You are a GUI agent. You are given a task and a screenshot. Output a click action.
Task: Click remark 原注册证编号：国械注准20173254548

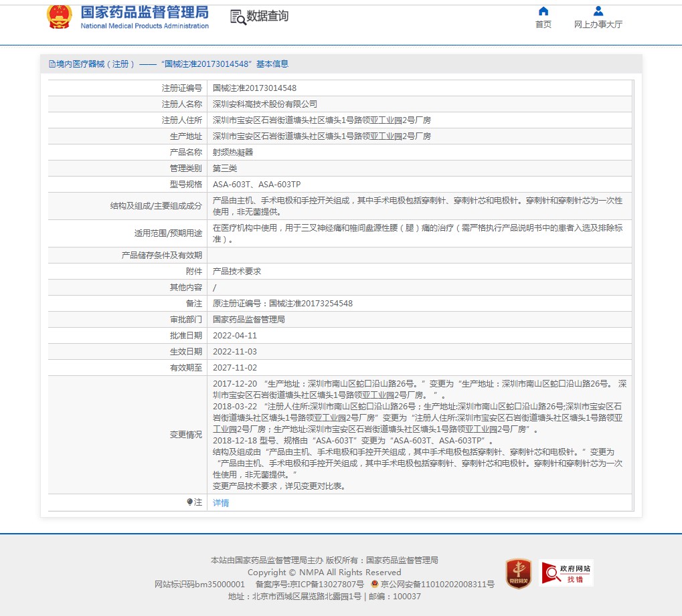coord(282,304)
